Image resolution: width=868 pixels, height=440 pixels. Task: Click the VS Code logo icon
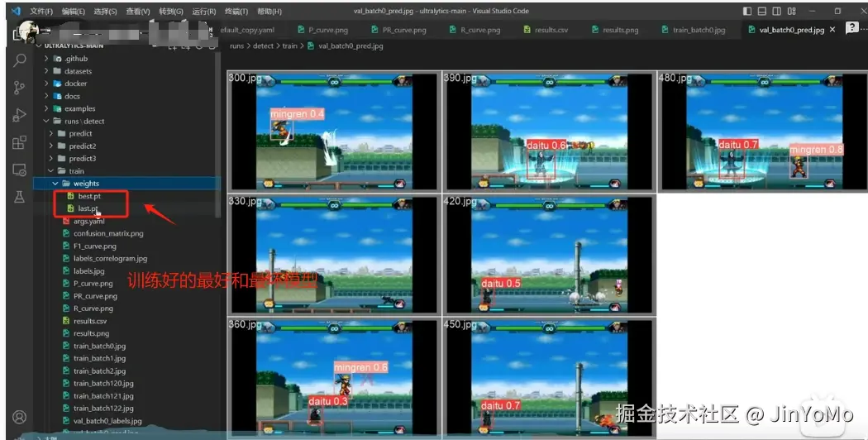point(16,11)
